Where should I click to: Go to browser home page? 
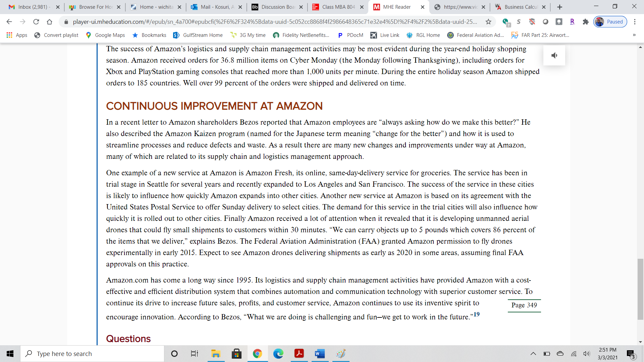coord(49,22)
